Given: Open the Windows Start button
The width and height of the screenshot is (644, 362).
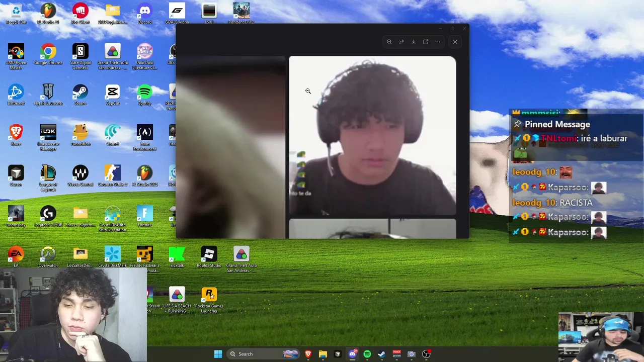Looking at the screenshot, I should (x=218, y=354).
